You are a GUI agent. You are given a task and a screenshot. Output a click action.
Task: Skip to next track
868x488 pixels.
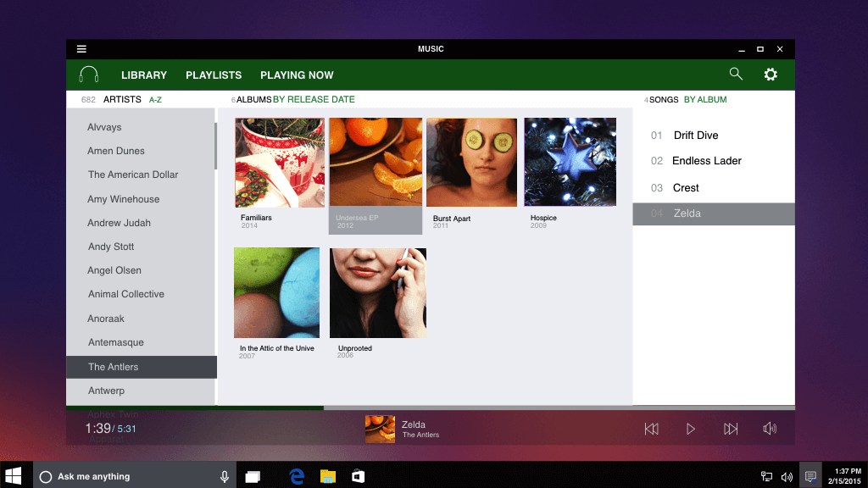pyautogui.click(x=731, y=429)
